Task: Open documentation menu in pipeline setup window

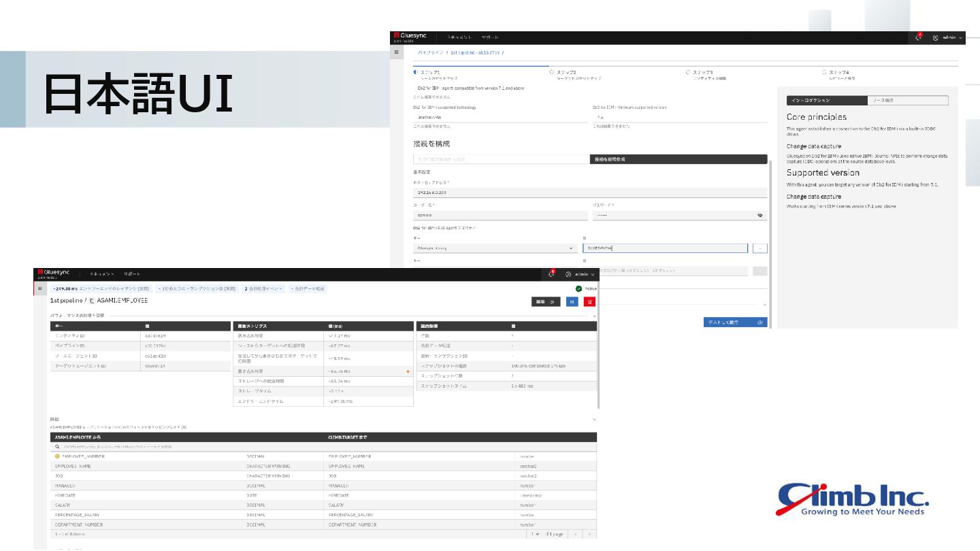Action: click(459, 37)
